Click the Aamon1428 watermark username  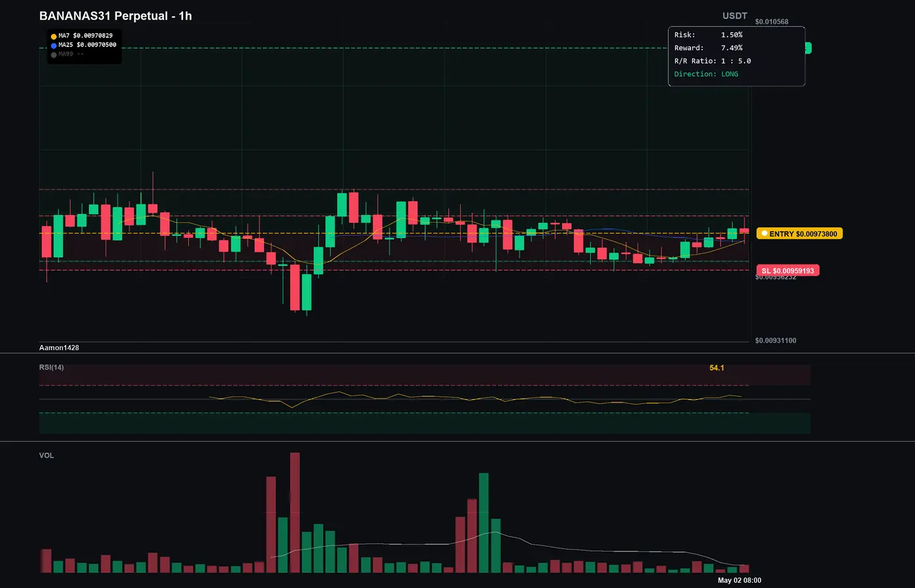pyautogui.click(x=59, y=348)
